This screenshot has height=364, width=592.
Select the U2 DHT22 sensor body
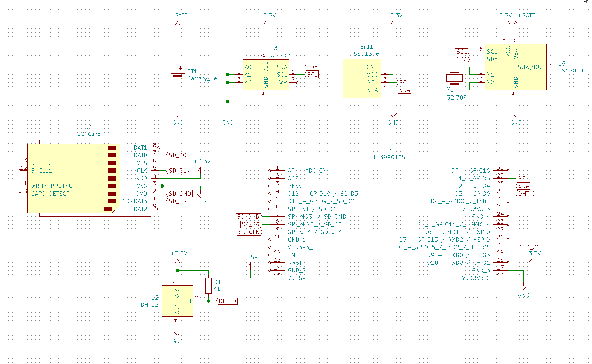pos(178,301)
